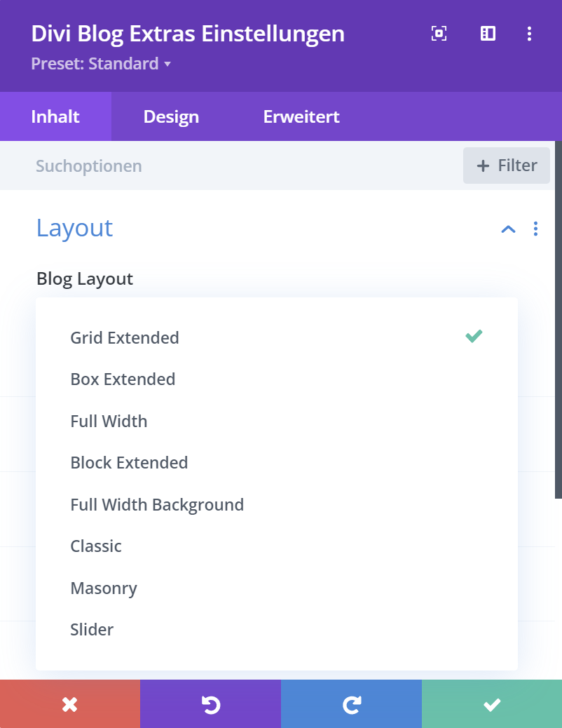Select Box Extended layout option
The height and width of the screenshot is (728, 562).
tap(123, 379)
